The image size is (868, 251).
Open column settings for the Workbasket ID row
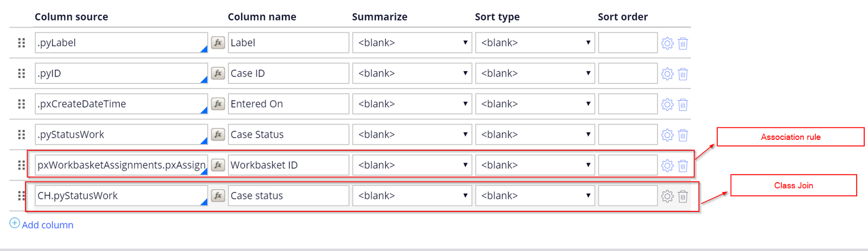tap(667, 165)
